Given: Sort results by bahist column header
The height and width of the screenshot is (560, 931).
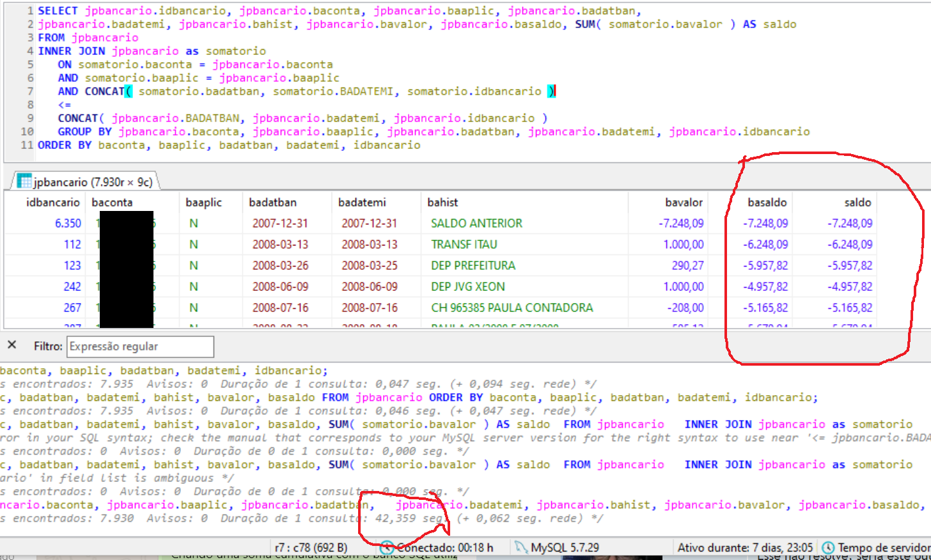Looking at the screenshot, I should (442, 203).
